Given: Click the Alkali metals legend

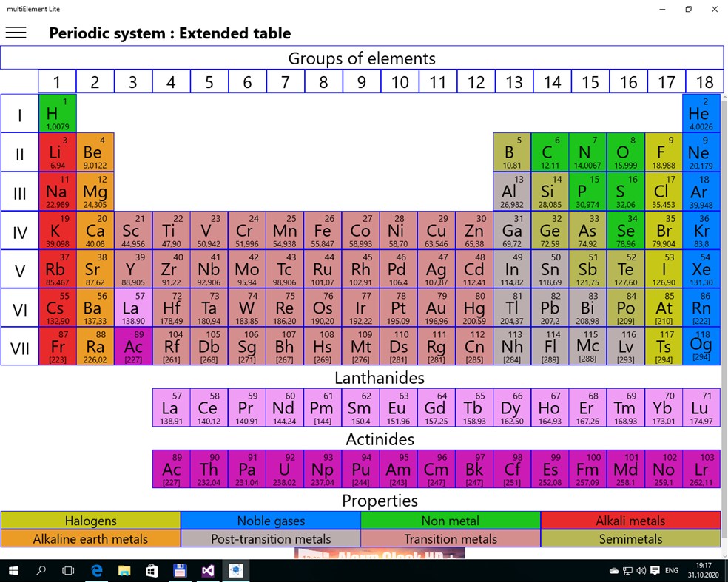Looking at the screenshot, I should coord(630,521).
